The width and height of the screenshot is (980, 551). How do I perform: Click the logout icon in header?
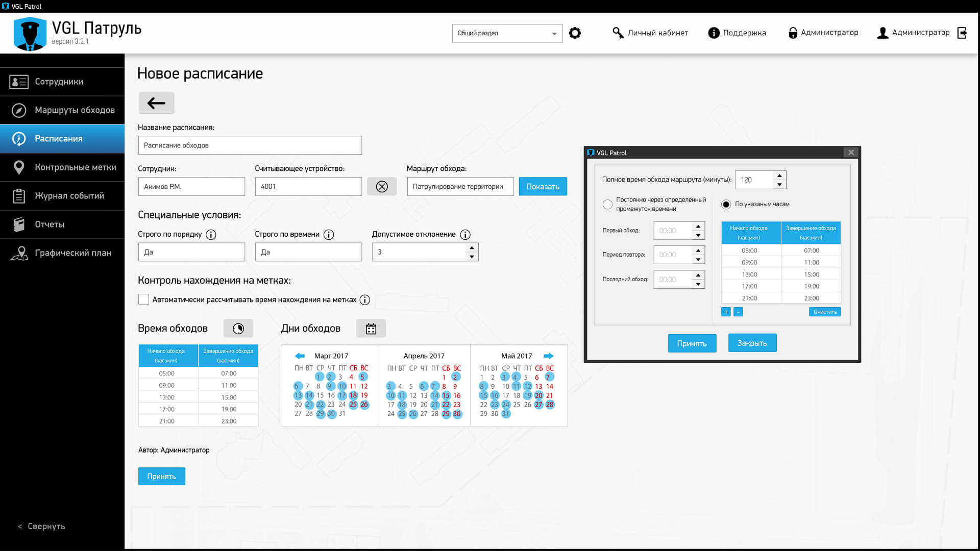962,33
